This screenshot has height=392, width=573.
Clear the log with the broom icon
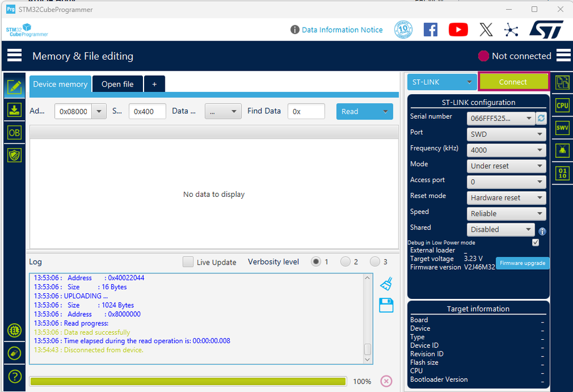[x=386, y=284]
